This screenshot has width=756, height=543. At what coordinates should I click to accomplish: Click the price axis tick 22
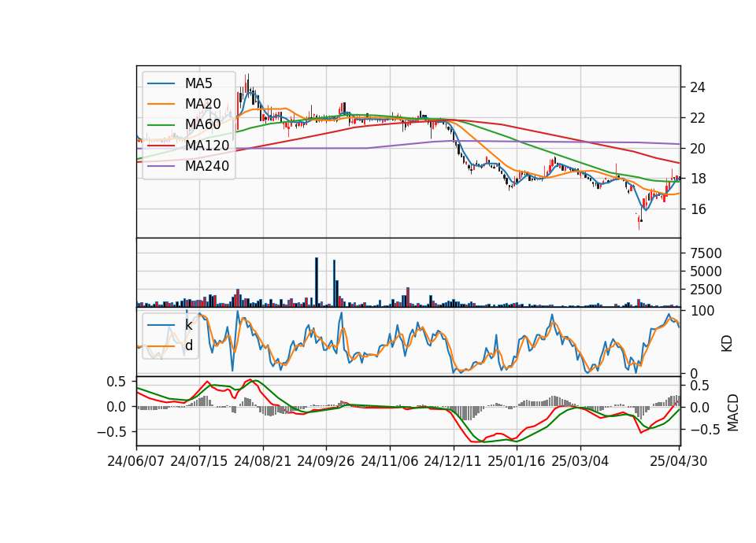click(697, 118)
